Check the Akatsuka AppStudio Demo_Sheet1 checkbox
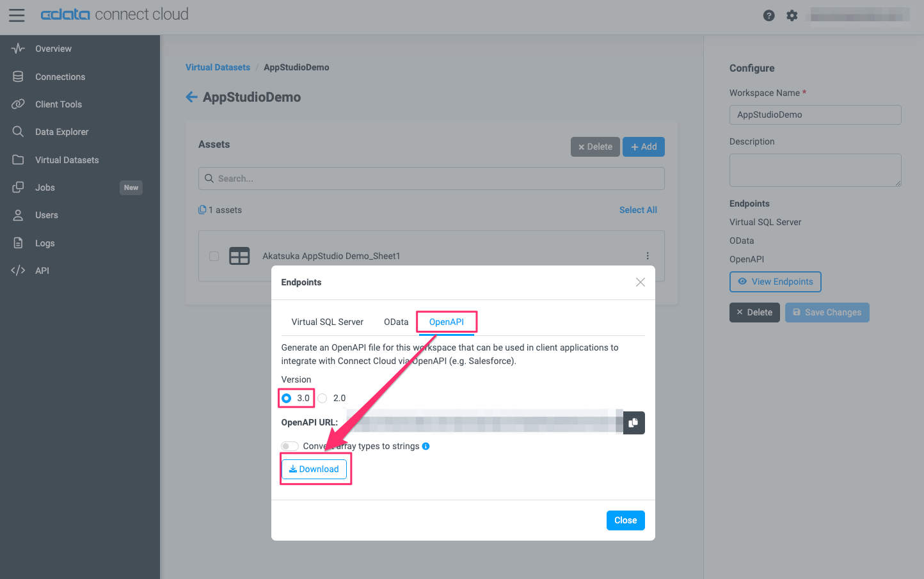This screenshot has width=924, height=579. [x=214, y=256]
